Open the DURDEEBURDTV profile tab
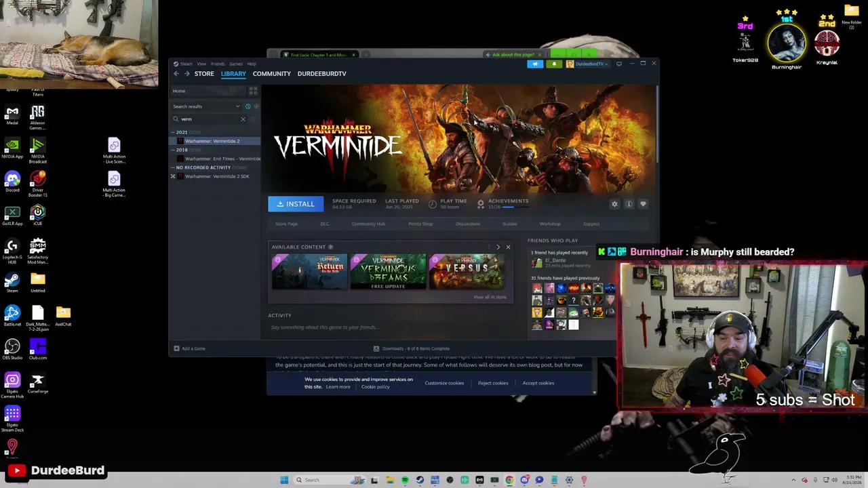 pyautogui.click(x=322, y=74)
